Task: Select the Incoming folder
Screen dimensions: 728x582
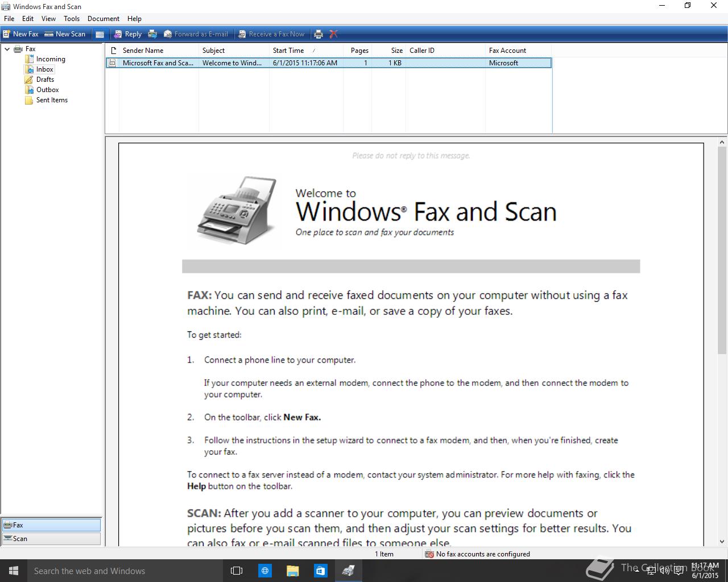Action: pos(51,59)
